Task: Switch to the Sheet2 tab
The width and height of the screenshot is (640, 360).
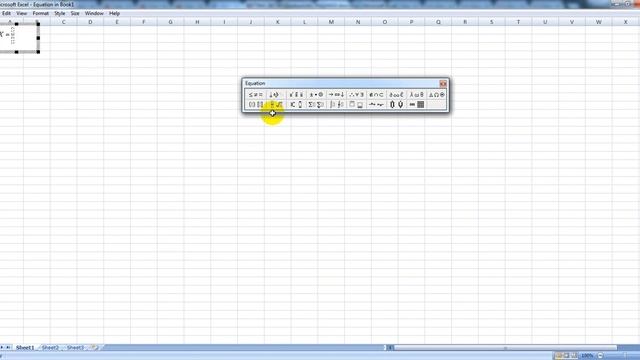Action: [50, 348]
